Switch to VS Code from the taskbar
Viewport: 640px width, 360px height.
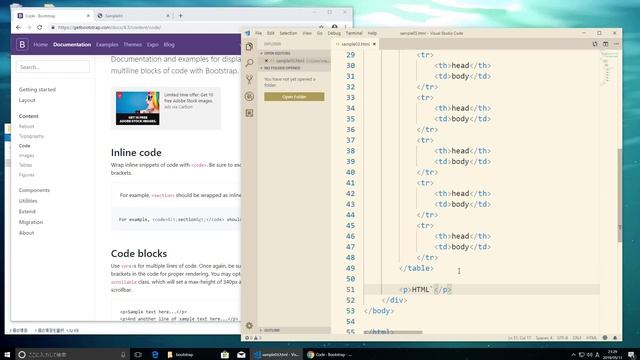276,354
